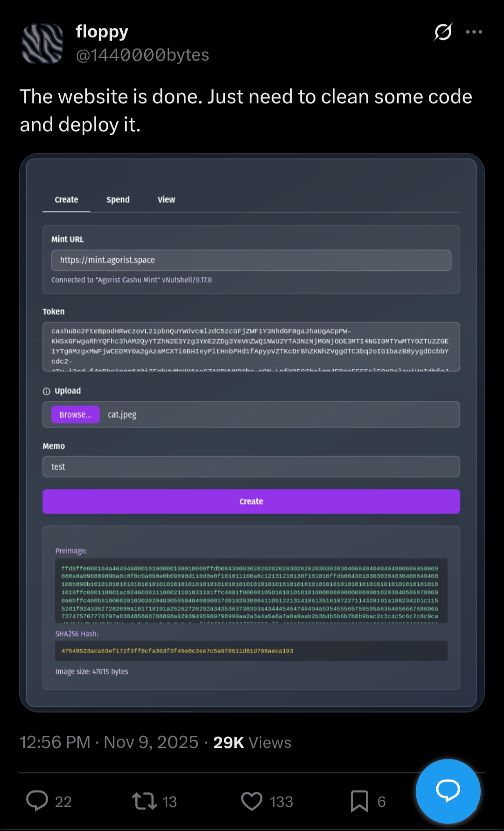Open the View tab

tap(166, 200)
